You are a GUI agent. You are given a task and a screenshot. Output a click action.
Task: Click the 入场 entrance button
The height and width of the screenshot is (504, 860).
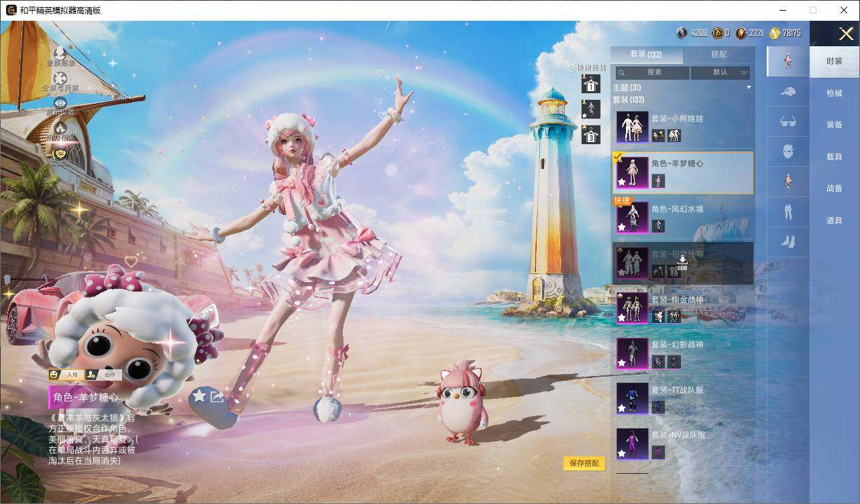66,375
